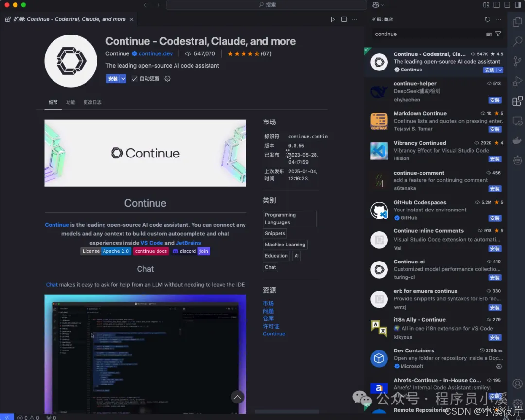Install the Markdown Continue extension

(495, 129)
